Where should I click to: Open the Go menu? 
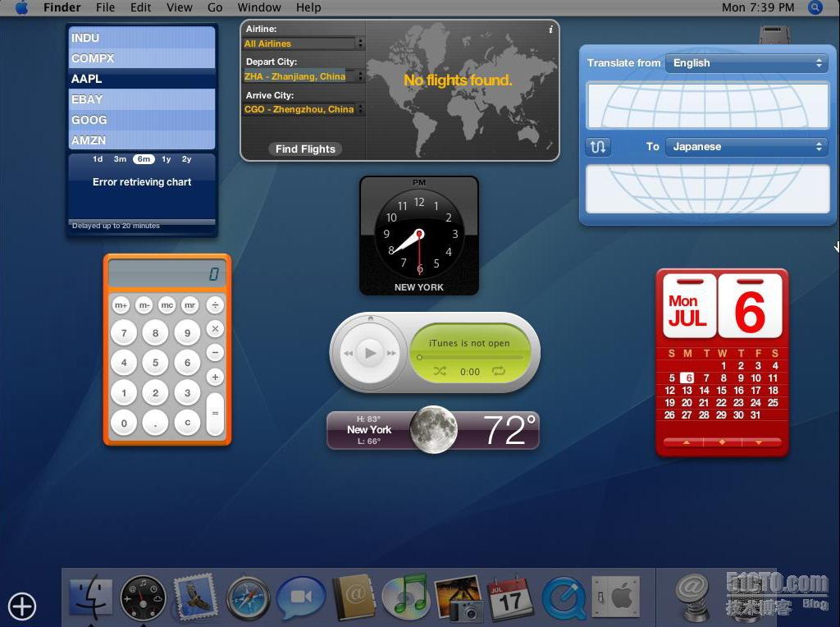tap(215, 7)
